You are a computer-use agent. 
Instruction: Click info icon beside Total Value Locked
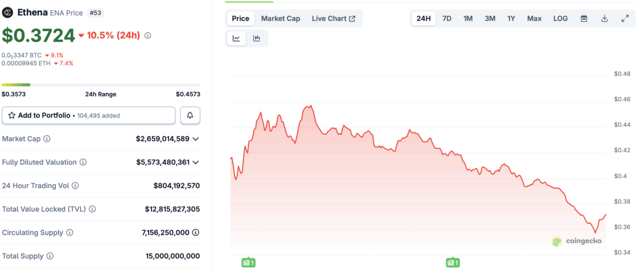(92, 209)
